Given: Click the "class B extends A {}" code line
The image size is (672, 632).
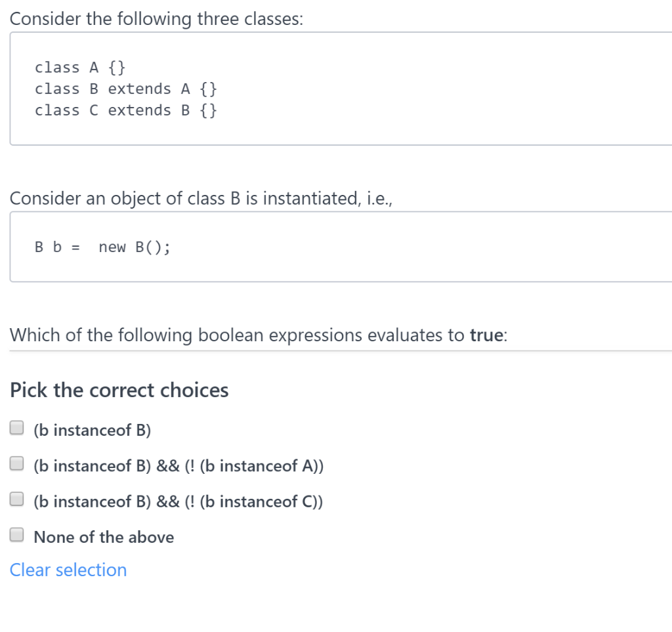Looking at the screenshot, I should point(125,89).
